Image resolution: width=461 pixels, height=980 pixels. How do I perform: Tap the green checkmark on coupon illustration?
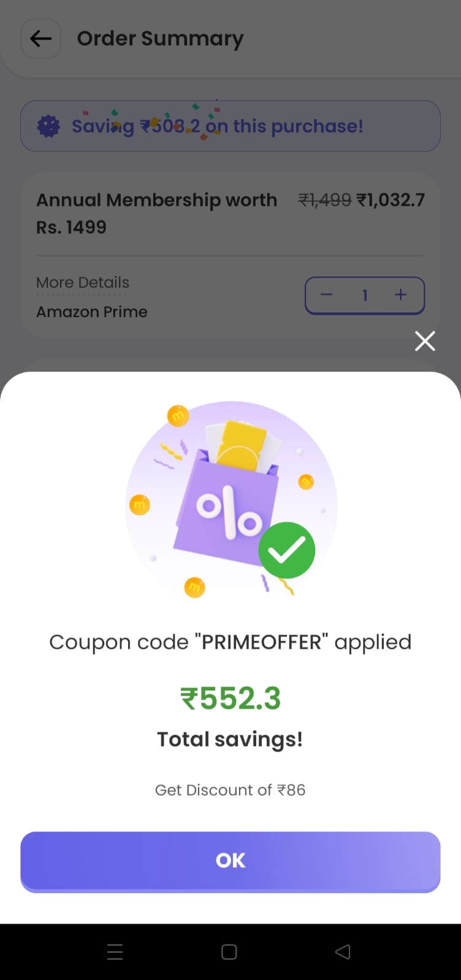click(286, 550)
